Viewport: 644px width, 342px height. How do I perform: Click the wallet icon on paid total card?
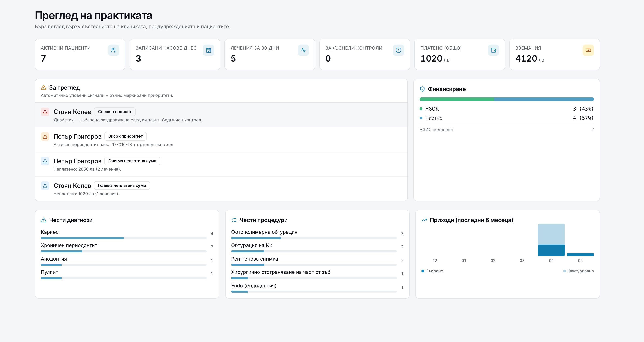click(x=493, y=50)
